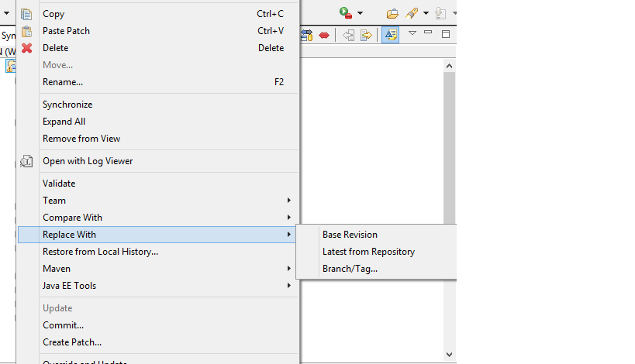Toggle the highlighted blue-letter view mode button
This screenshot has width=635, height=364.
[x=390, y=35]
